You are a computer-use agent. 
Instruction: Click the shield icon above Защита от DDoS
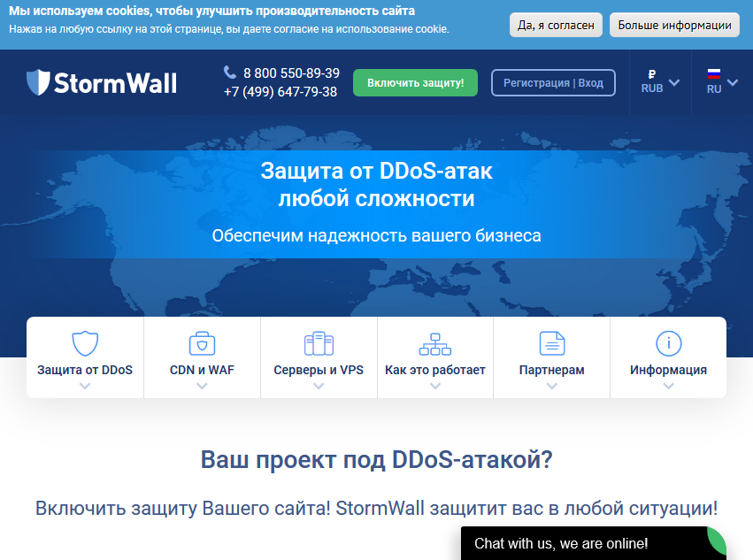85,343
